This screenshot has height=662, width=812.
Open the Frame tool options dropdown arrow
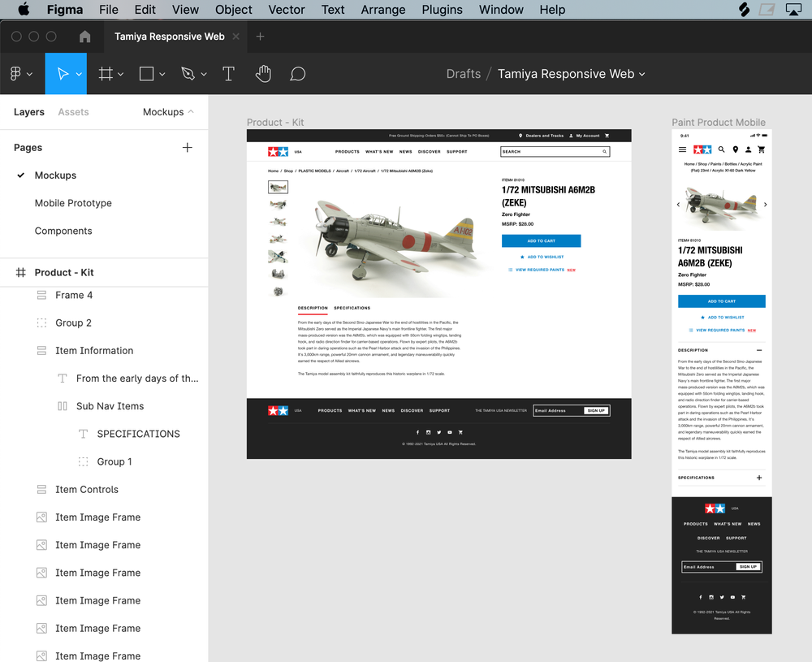click(x=121, y=74)
